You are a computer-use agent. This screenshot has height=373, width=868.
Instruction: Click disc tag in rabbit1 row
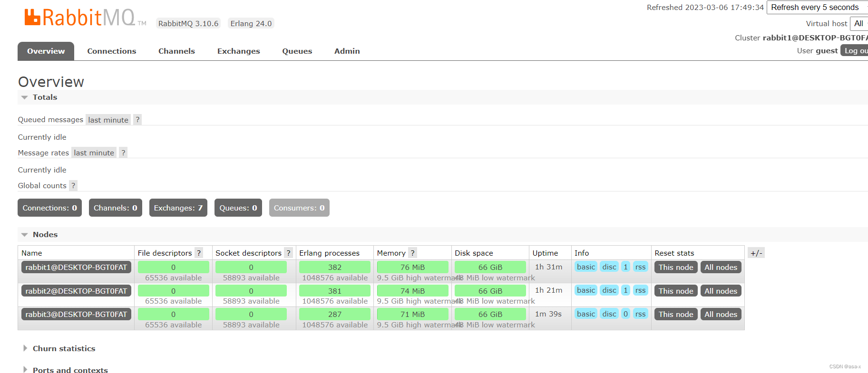pos(609,267)
